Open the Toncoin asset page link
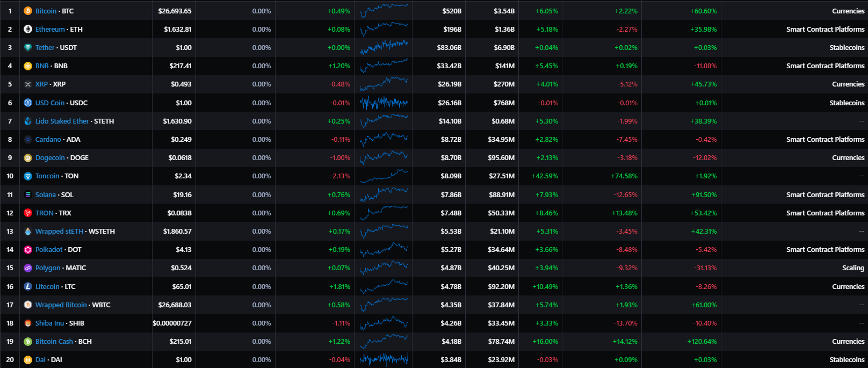Screen dimensions: 868x368 click(47, 176)
